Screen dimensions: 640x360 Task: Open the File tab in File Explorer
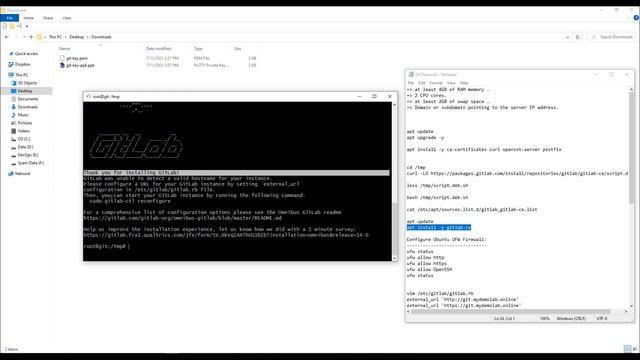click(x=9, y=18)
